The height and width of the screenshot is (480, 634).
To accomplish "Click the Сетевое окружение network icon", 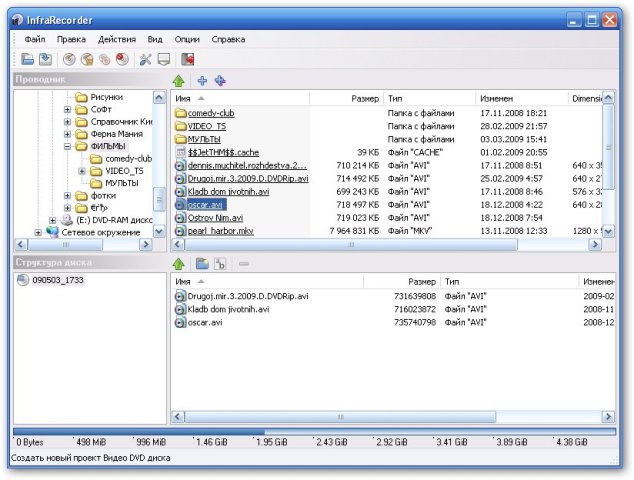I will (52, 232).
